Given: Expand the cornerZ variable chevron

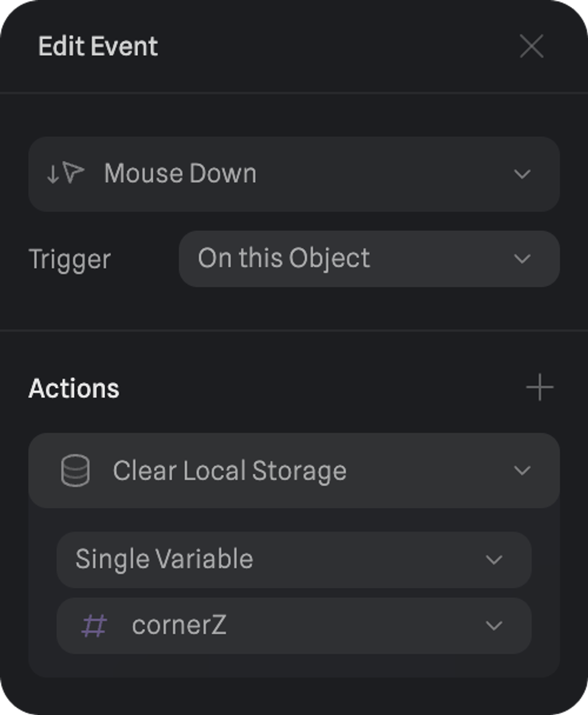Looking at the screenshot, I should (x=494, y=626).
